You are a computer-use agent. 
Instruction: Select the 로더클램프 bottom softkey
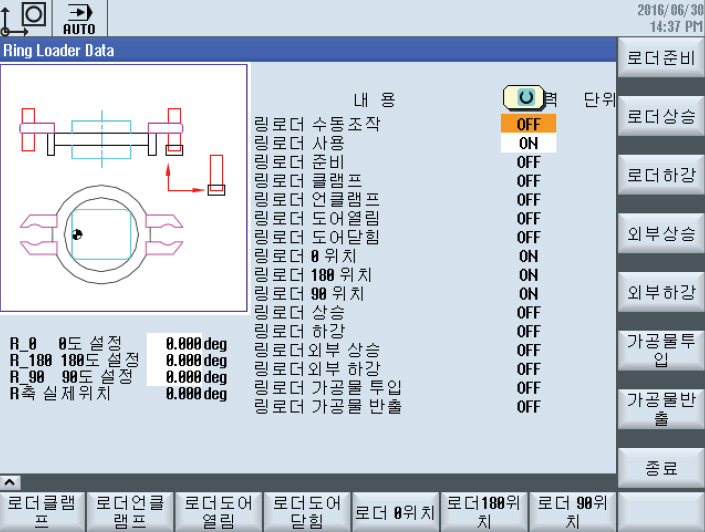click(x=42, y=511)
